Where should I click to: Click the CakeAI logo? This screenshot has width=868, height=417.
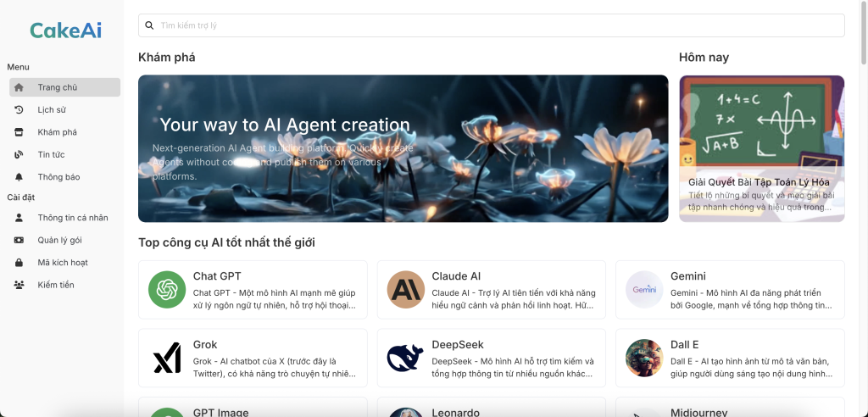click(65, 31)
